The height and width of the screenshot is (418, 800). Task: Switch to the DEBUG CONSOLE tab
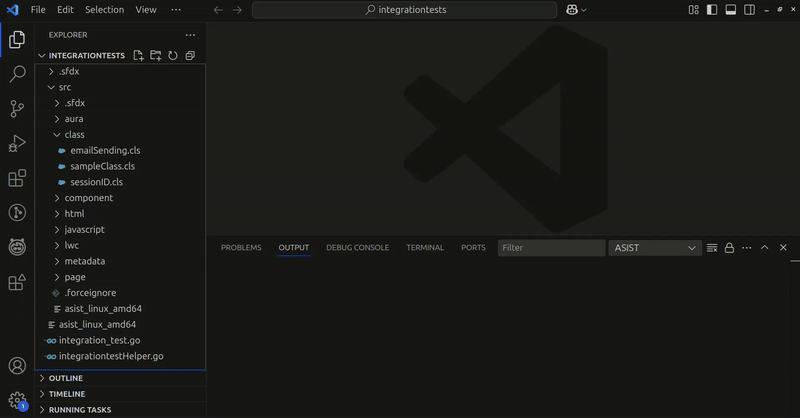coord(357,248)
